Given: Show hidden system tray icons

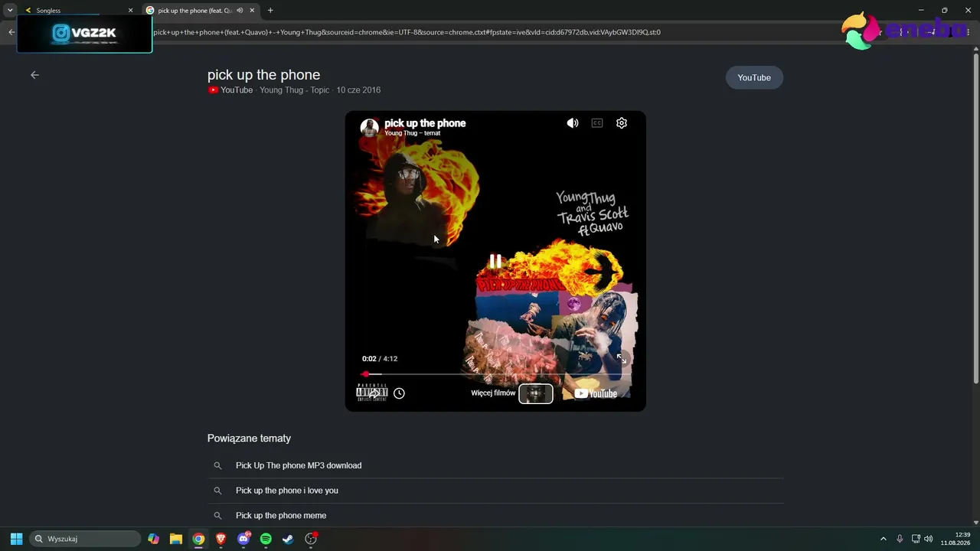Looking at the screenshot, I should 883,539.
